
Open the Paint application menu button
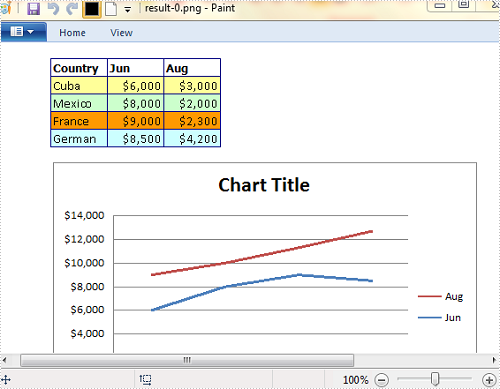tap(23, 32)
